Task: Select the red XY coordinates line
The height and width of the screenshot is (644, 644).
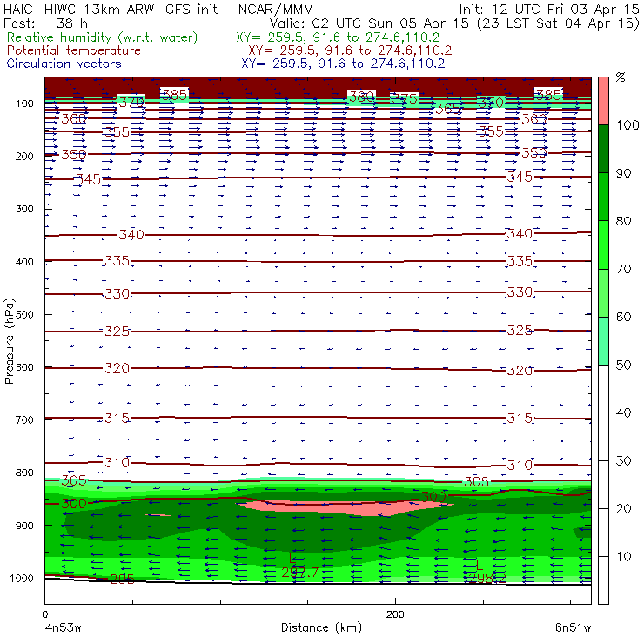Action: (350, 50)
